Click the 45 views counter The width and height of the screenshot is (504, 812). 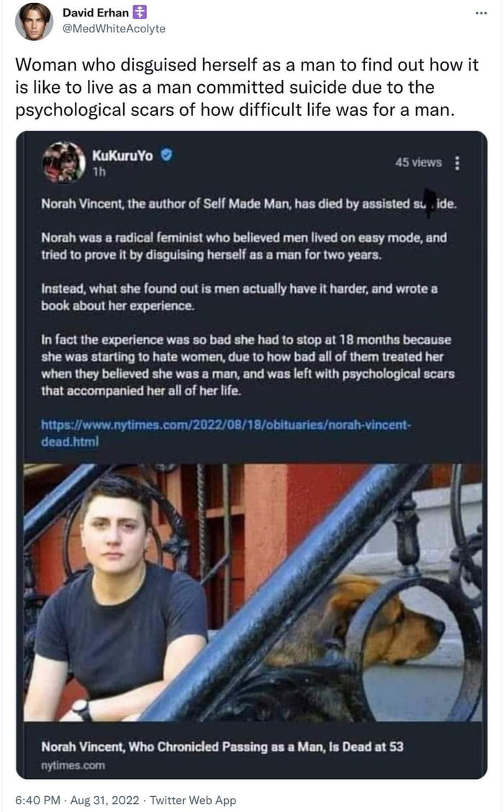(418, 162)
